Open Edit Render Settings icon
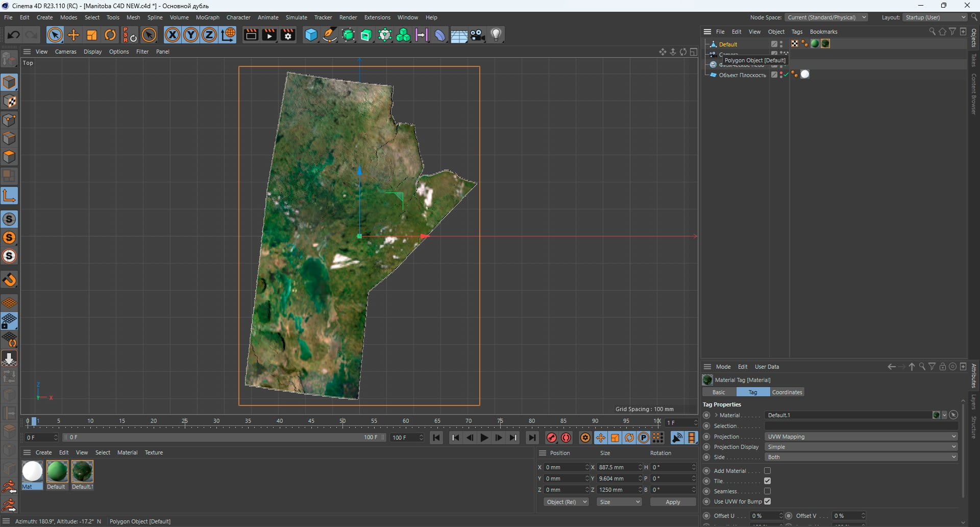 [288, 35]
